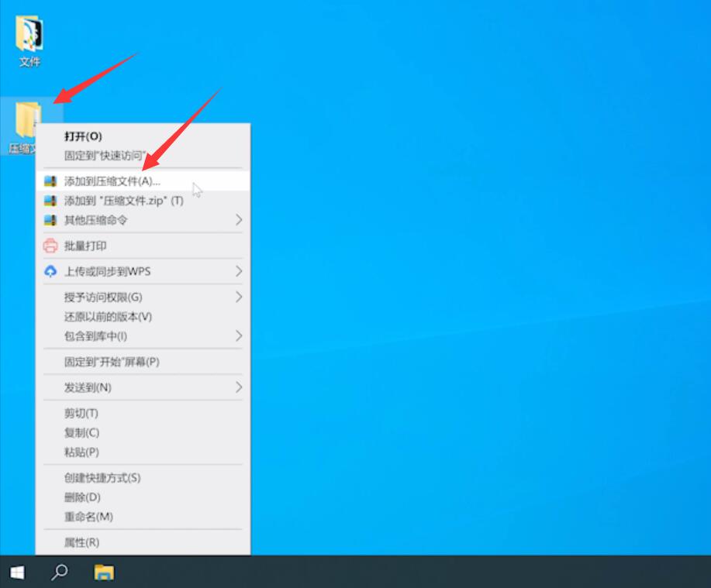Open 其他压缩命令 submenu entry
This screenshot has height=588, width=711.
[143, 220]
